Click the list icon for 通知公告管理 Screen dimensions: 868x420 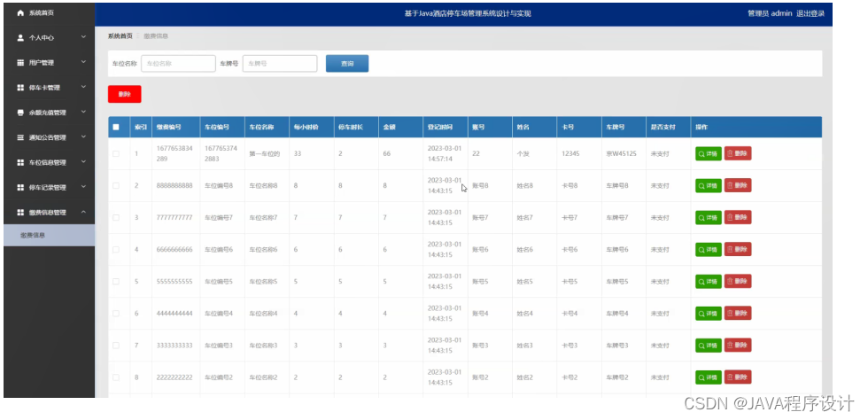tap(20, 137)
